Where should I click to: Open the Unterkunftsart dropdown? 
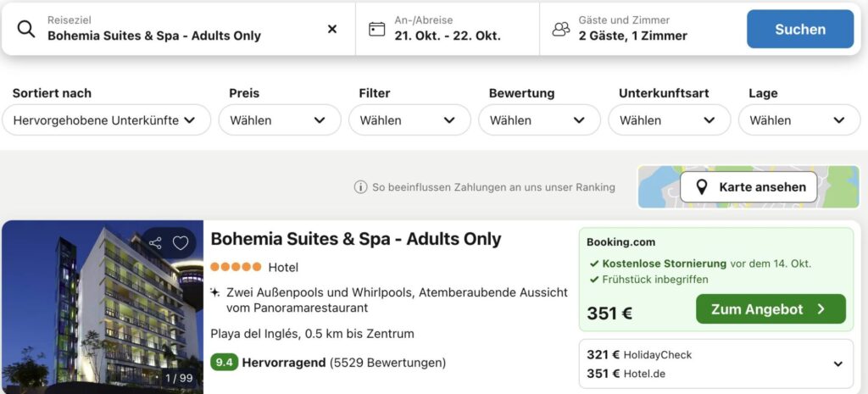(670, 120)
